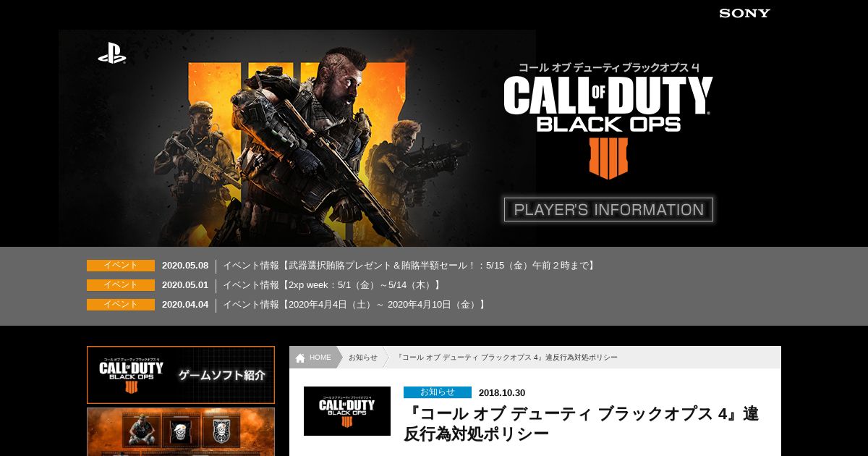Screen dimensions: 868x456
Task: Open the ゲームソフト紹介 sidebar banner
Action: click(181, 375)
